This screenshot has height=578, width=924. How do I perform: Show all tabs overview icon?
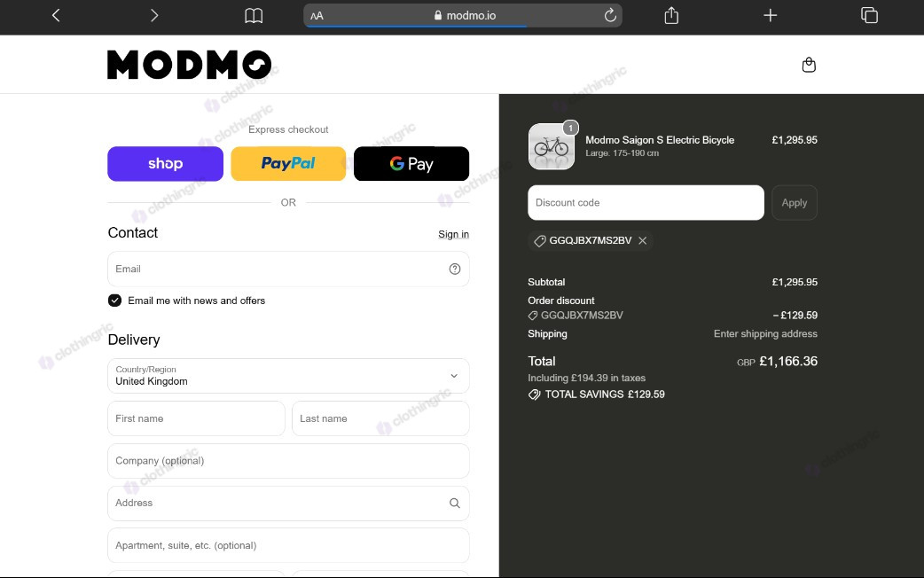click(x=869, y=15)
